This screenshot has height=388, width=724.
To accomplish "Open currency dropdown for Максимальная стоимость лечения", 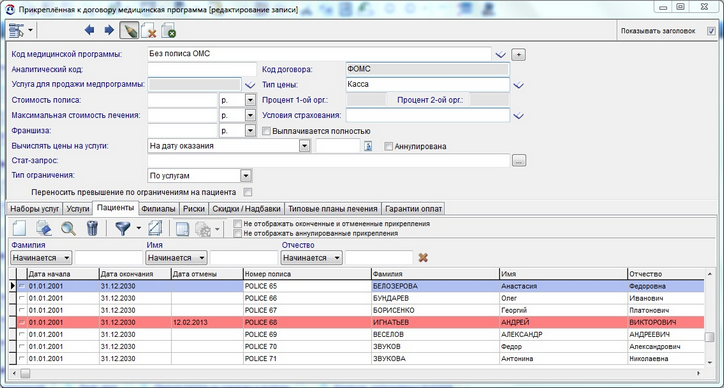I will click(250, 115).
